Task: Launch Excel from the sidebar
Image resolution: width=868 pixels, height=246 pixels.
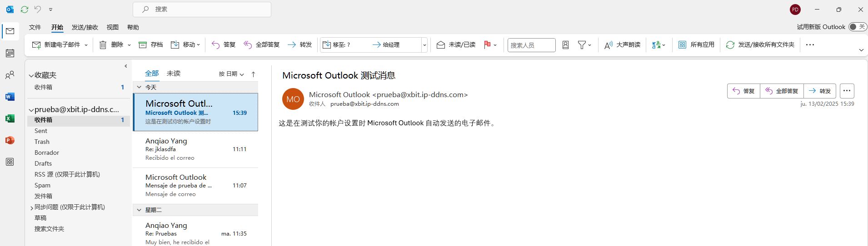Action: pyautogui.click(x=10, y=118)
